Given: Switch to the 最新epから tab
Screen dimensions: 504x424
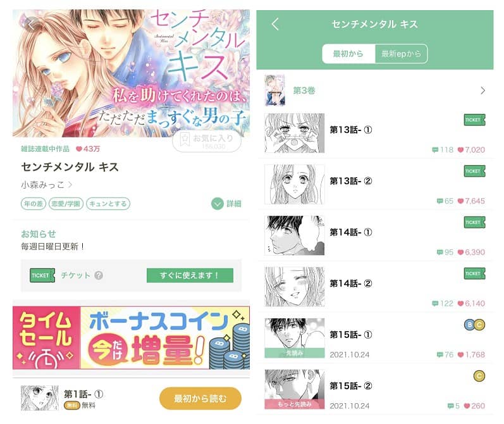Looking at the screenshot, I should [401, 54].
